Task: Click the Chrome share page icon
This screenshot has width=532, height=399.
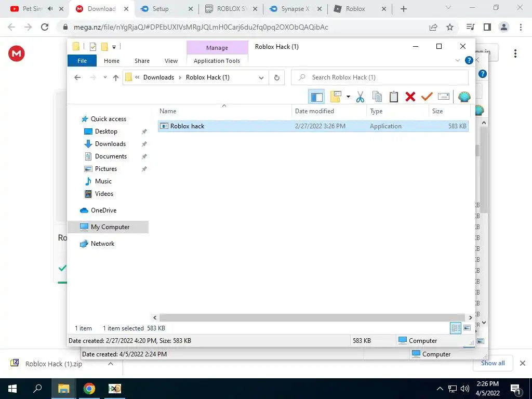Action: coord(433,27)
